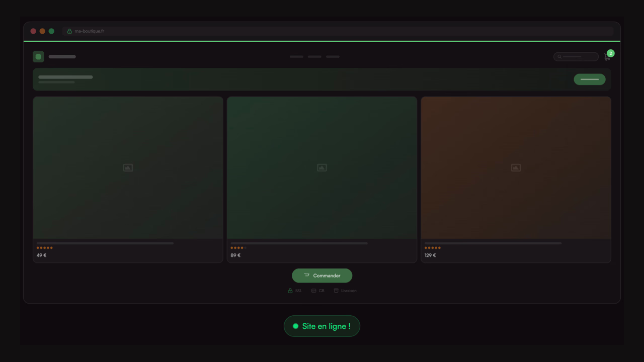Screen dimensions: 644x362
Task: Click the magnifier icon in search box
Action: 559,57
